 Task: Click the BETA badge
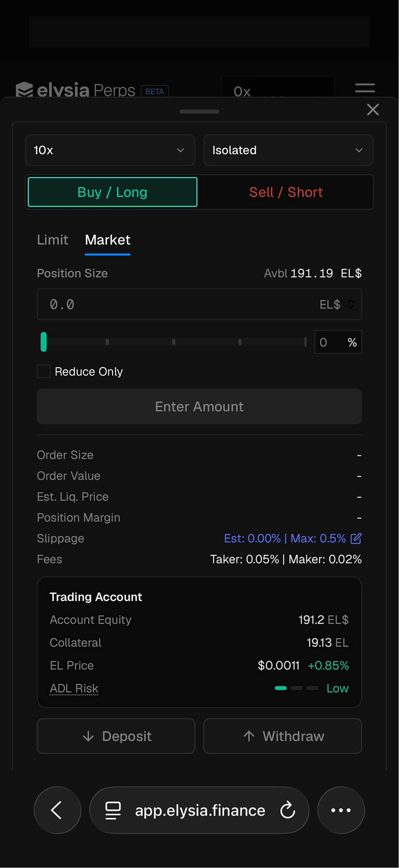(155, 91)
